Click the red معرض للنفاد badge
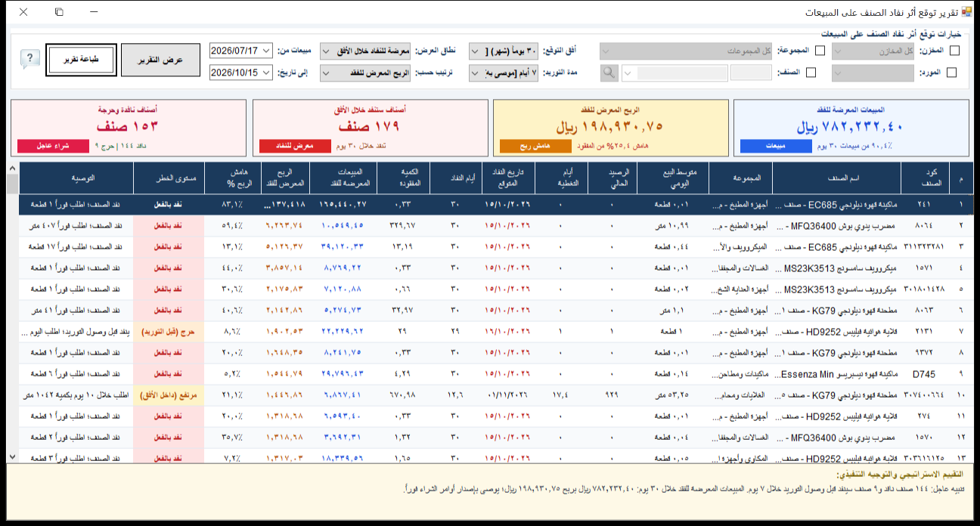980x526 pixels. click(296, 145)
